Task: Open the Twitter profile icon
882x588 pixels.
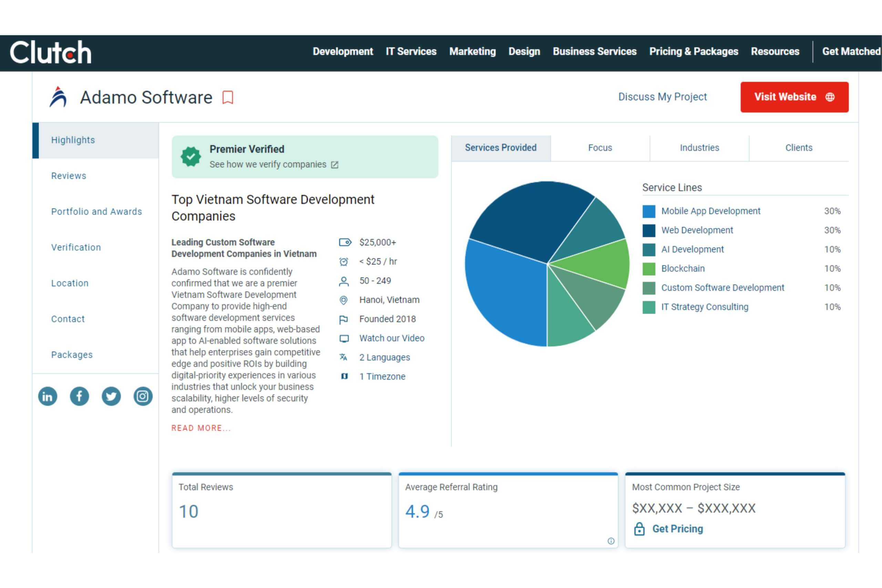Action: tap(111, 396)
